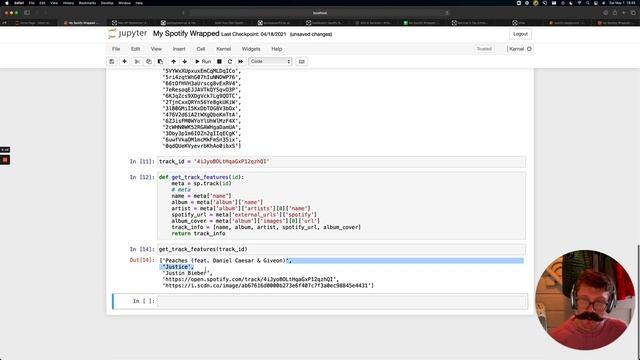This screenshot has width=640, height=360.
Task: Click inside the get_track_features function cell
Action: (341, 205)
